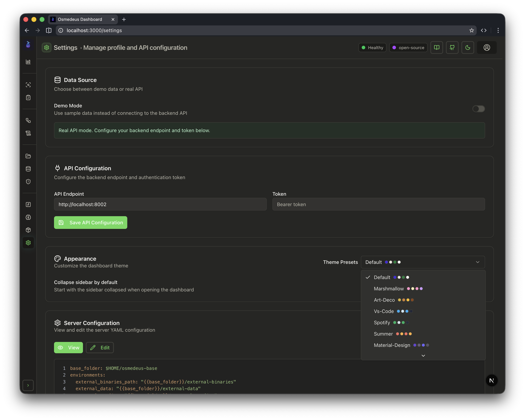The width and height of the screenshot is (525, 420).
Task: Open the Osmedeus documentation book icon
Action: (437, 48)
